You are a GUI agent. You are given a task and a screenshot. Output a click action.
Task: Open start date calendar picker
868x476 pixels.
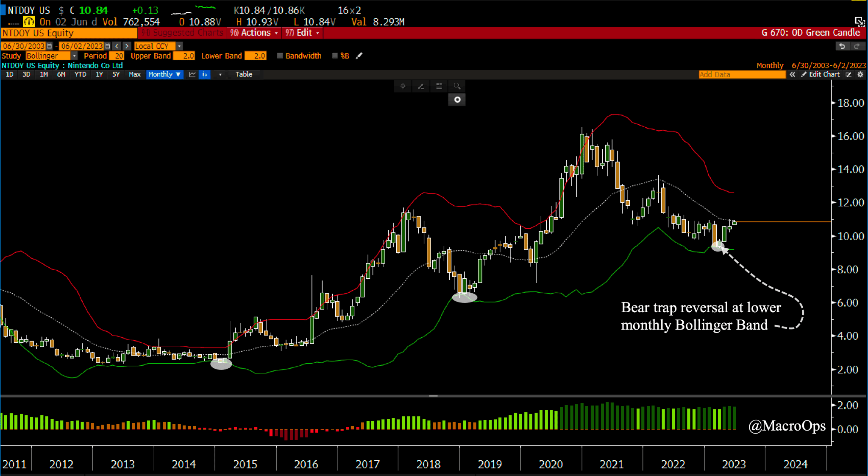click(50, 46)
